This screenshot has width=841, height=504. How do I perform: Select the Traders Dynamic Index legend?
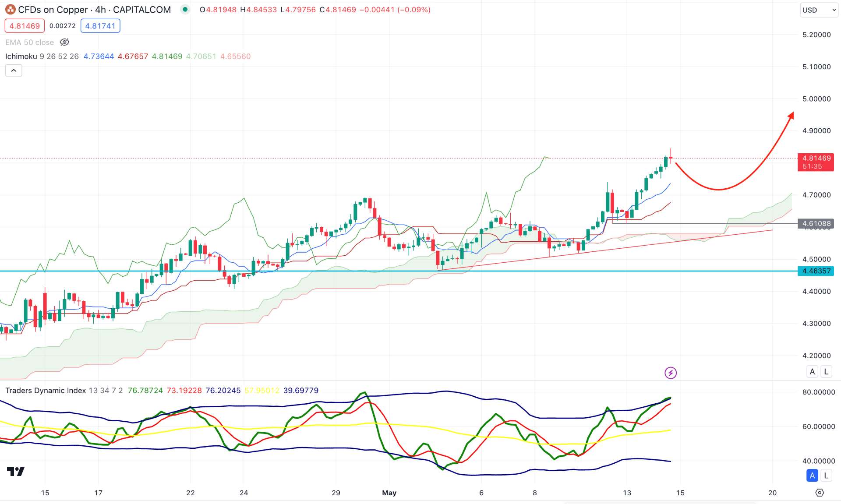tap(64, 391)
